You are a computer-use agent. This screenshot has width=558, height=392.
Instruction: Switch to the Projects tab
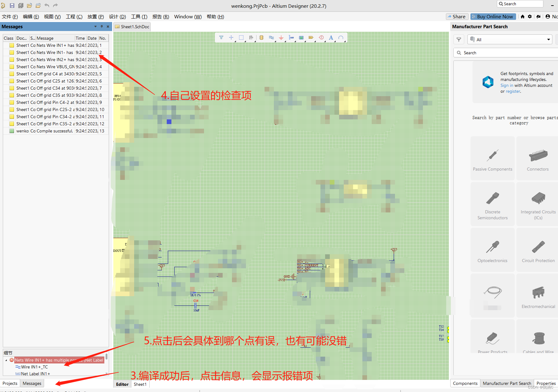[10, 383]
